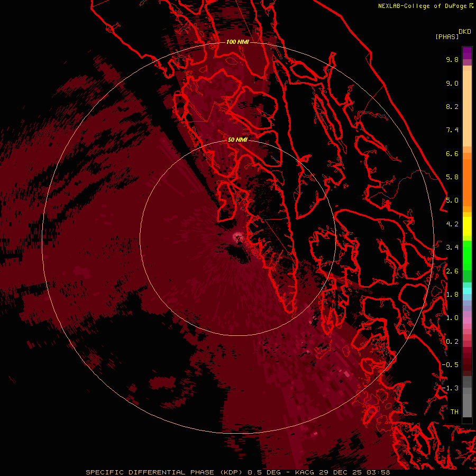Click the 0.2 scale value
This screenshot has height=476, width=476.
pyautogui.click(x=452, y=342)
